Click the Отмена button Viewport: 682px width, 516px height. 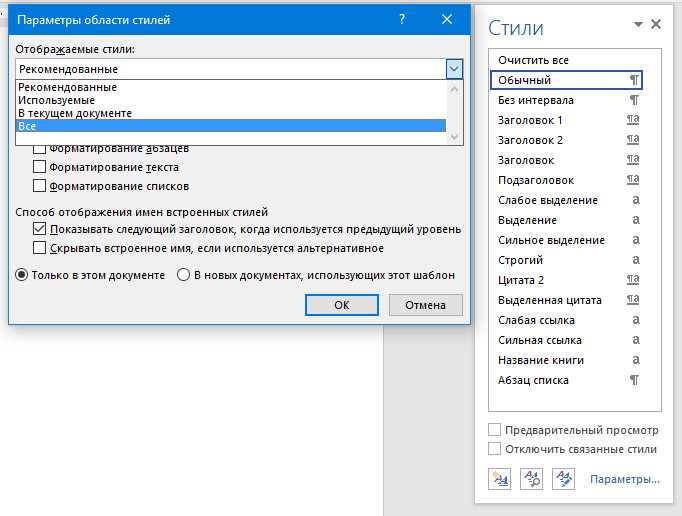(425, 305)
